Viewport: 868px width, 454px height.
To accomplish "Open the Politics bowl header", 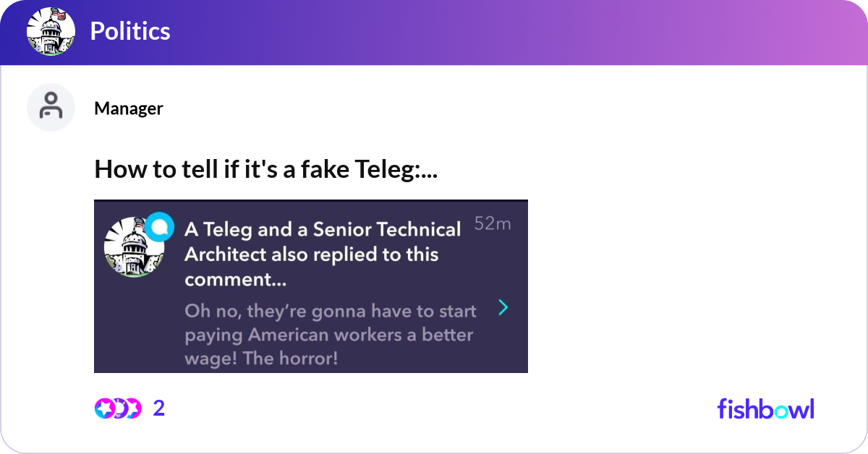I will (130, 31).
